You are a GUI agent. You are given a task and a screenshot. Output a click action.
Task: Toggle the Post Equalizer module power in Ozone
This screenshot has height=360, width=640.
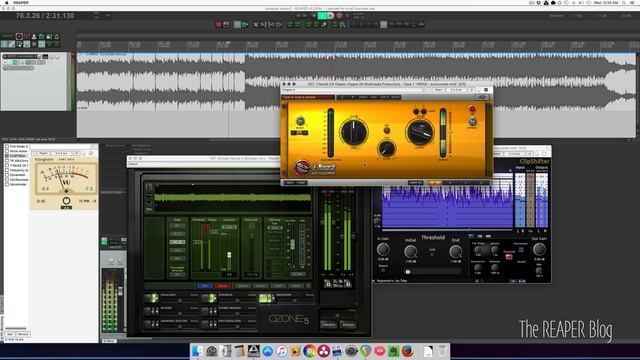[x=209, y=324]
